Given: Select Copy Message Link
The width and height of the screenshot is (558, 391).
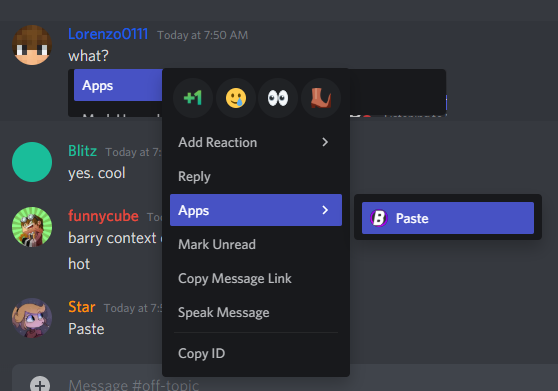Looking at the screenshot, I should (256, 278).
